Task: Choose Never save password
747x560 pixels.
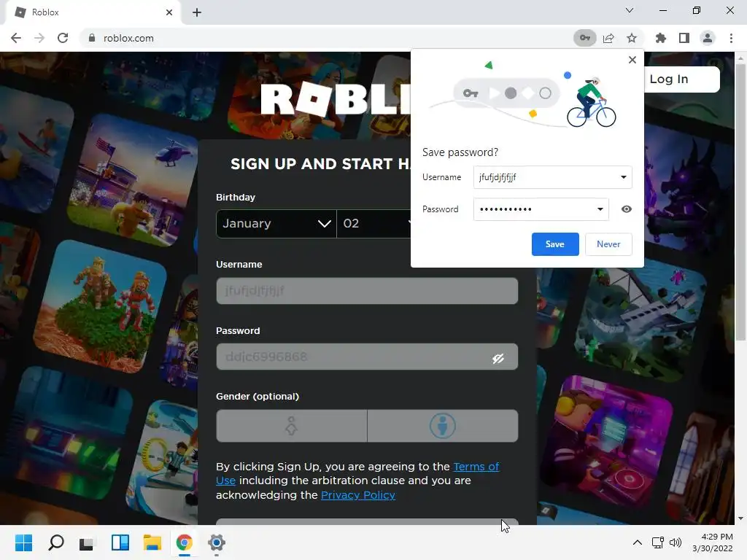Action: [608, 244]
